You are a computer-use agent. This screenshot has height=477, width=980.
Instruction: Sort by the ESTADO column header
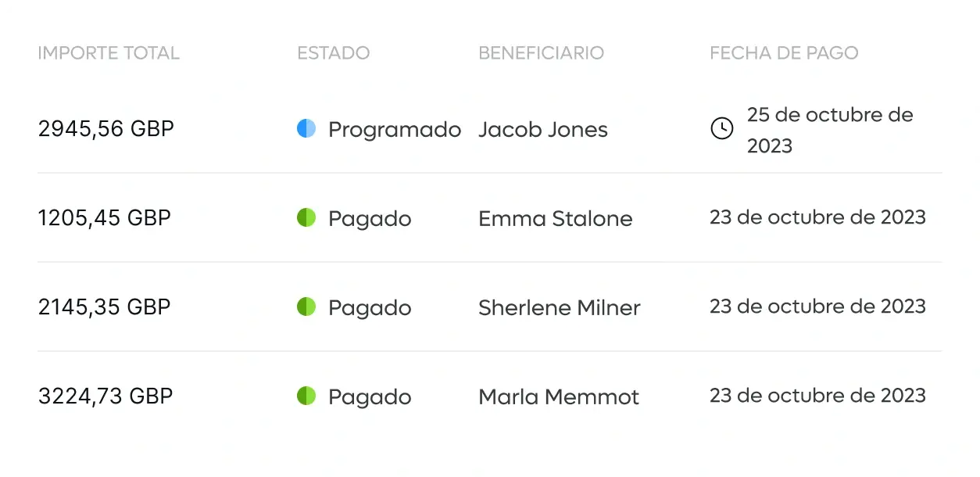tap(334, 53)
